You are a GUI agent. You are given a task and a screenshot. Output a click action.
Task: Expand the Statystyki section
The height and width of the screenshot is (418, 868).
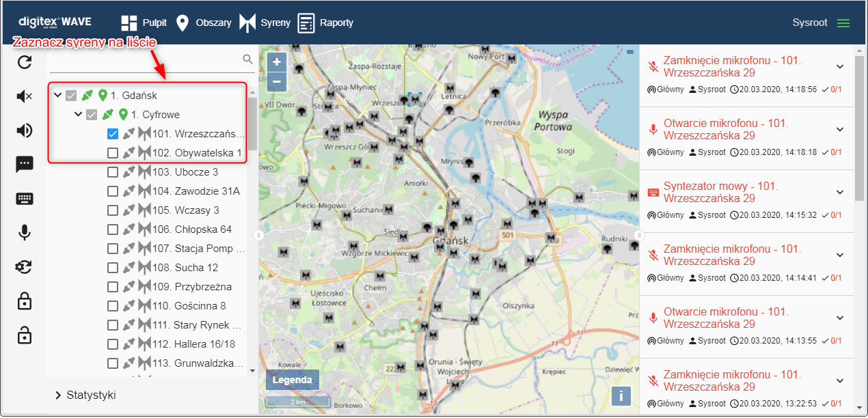coord(59,395)
